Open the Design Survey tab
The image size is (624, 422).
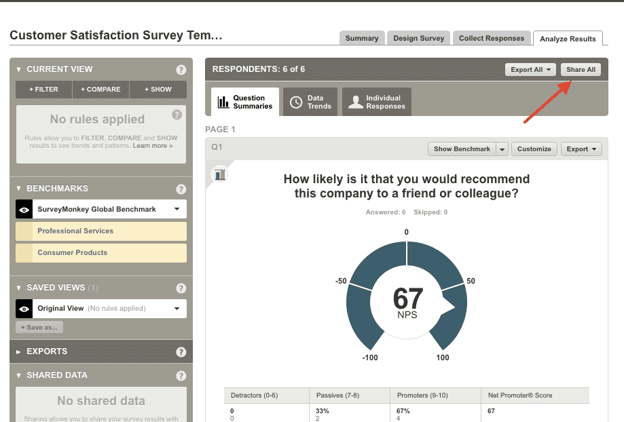pos(418,39)
